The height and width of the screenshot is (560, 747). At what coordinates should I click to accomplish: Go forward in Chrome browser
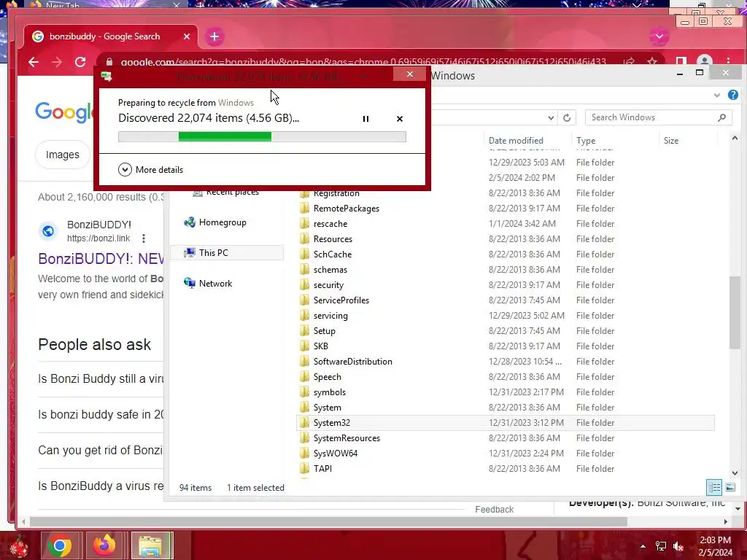57,62
